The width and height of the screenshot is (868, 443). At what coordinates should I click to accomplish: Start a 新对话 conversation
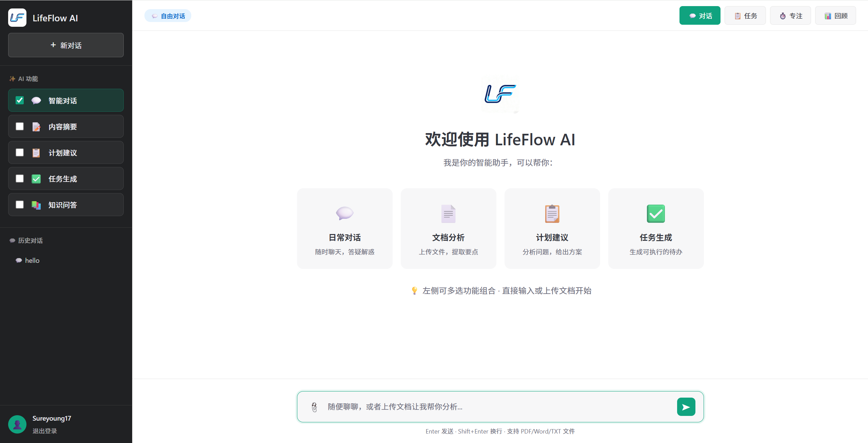tap(66, 45)
